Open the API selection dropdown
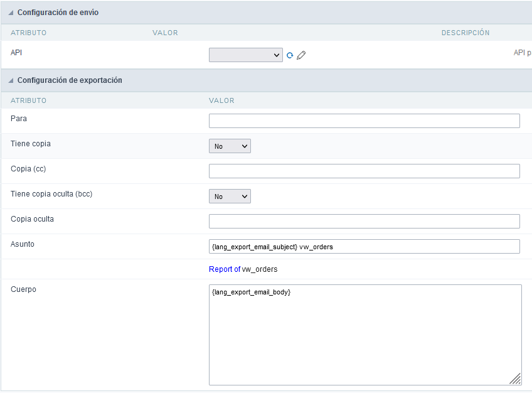The height and width of the screenshot is (393, 532). coord(245,55)
